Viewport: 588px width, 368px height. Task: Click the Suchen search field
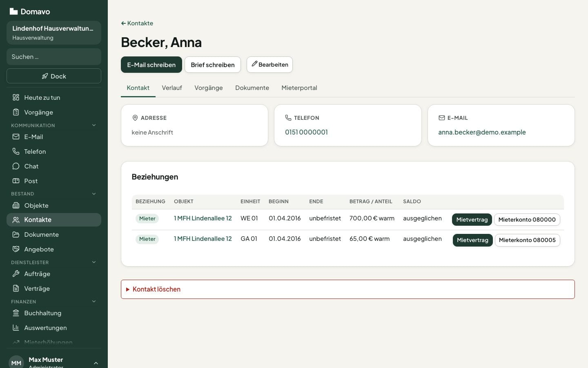coord(54,57)
